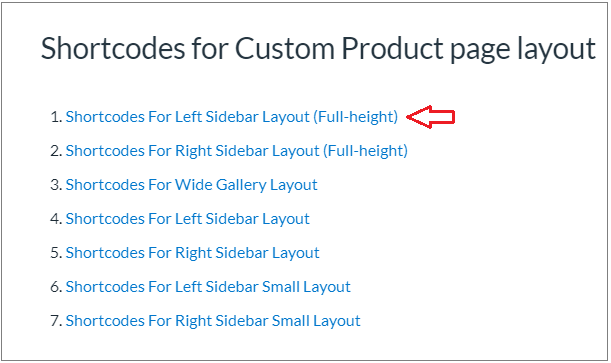Click the Shortcodes for Custom Product page layout heading
The width and height of the screenshot is (611, 363).
click(x=318, y=49)
